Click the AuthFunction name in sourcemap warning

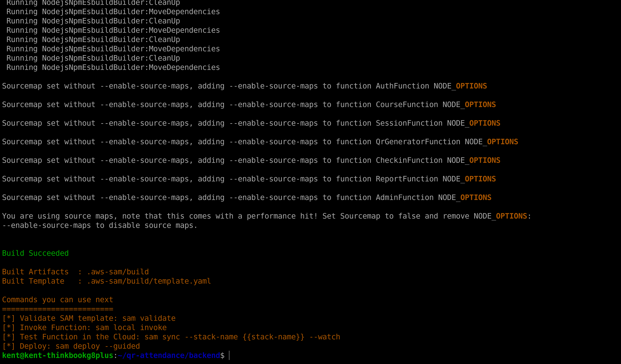[x=402, y=86]
